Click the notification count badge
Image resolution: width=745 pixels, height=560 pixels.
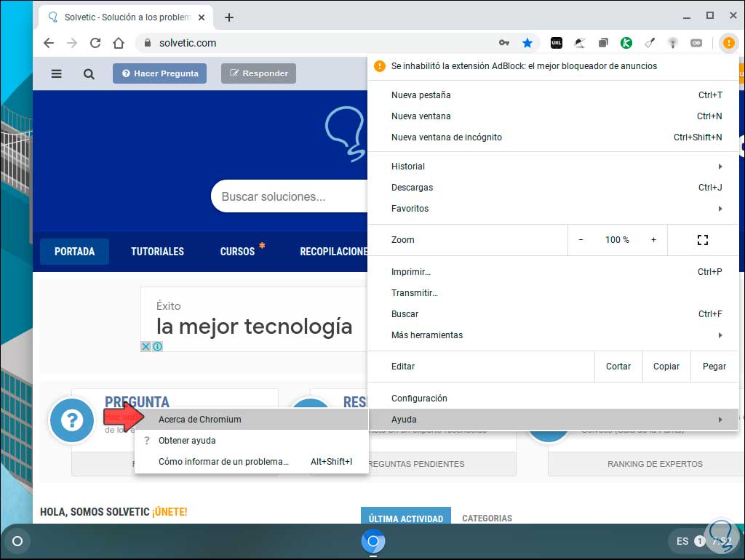tap(699, 541)
